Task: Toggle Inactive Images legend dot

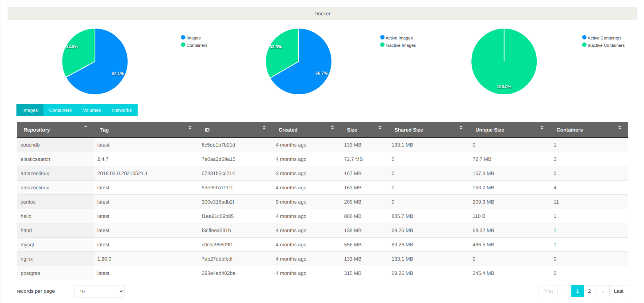Action: [382, 45]
